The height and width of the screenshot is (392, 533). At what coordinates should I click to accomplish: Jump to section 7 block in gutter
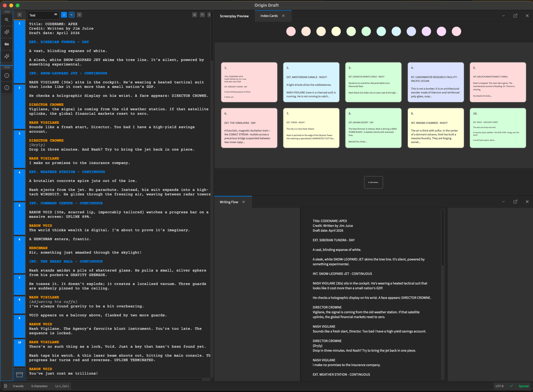coord(20,285)
